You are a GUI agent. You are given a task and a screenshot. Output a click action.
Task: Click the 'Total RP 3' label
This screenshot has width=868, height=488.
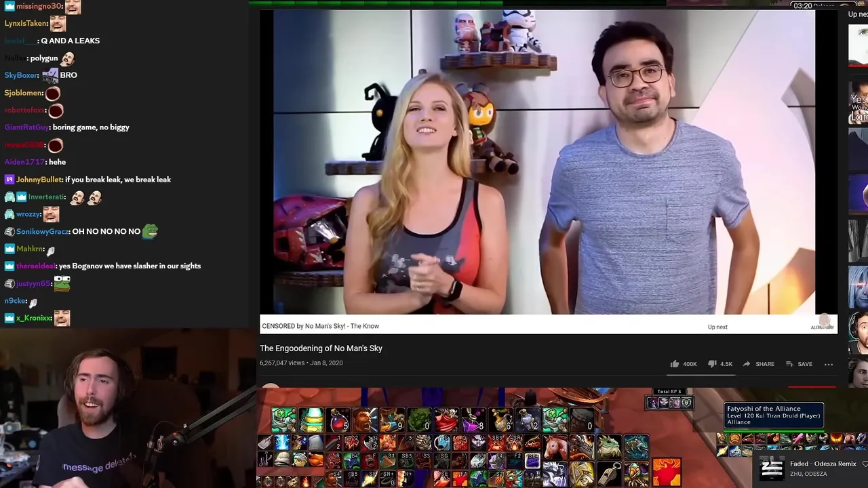[x=669, y=391]
